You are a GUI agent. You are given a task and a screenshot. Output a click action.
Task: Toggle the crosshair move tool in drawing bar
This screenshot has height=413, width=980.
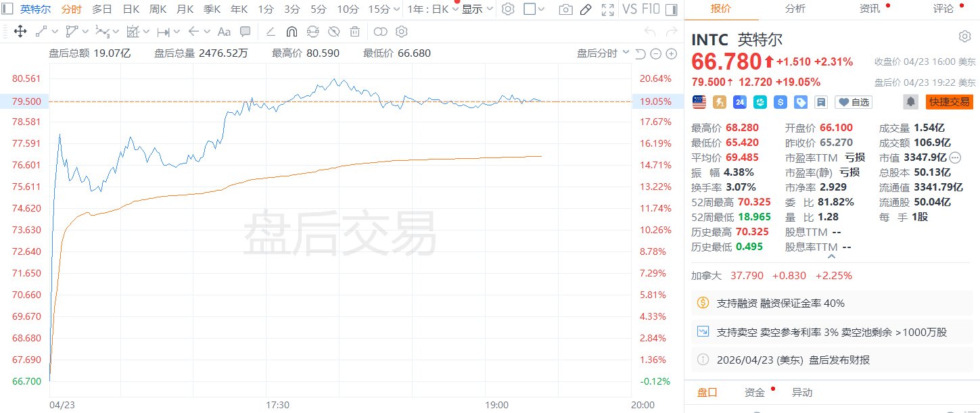(20, 31)
